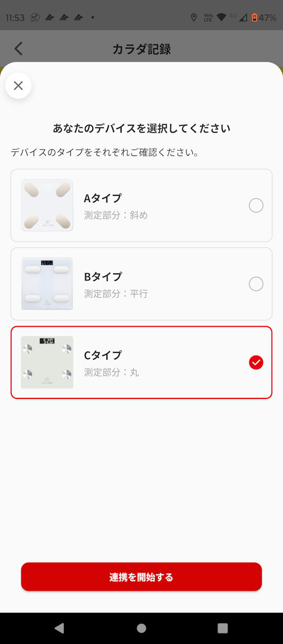Viewport: 283px width, 644px height.
Task: Select the Bタイプ radio button
Action: point(256,284)
